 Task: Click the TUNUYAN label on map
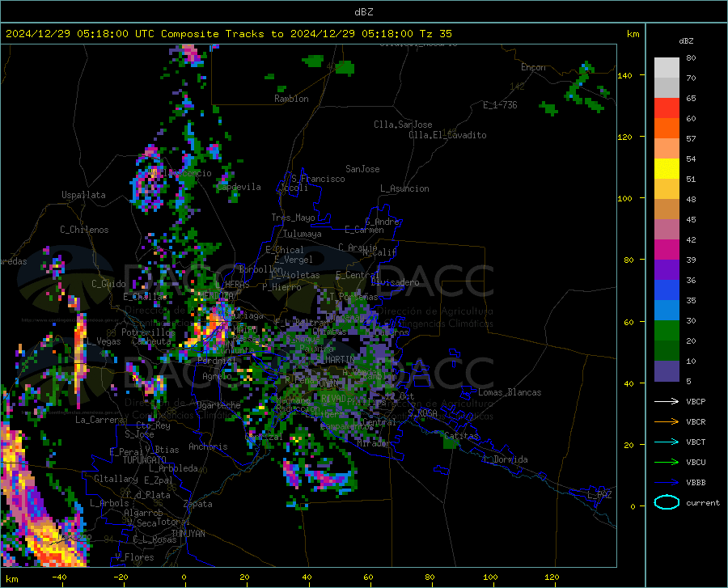pyautogui.click(x=188, y=534)
